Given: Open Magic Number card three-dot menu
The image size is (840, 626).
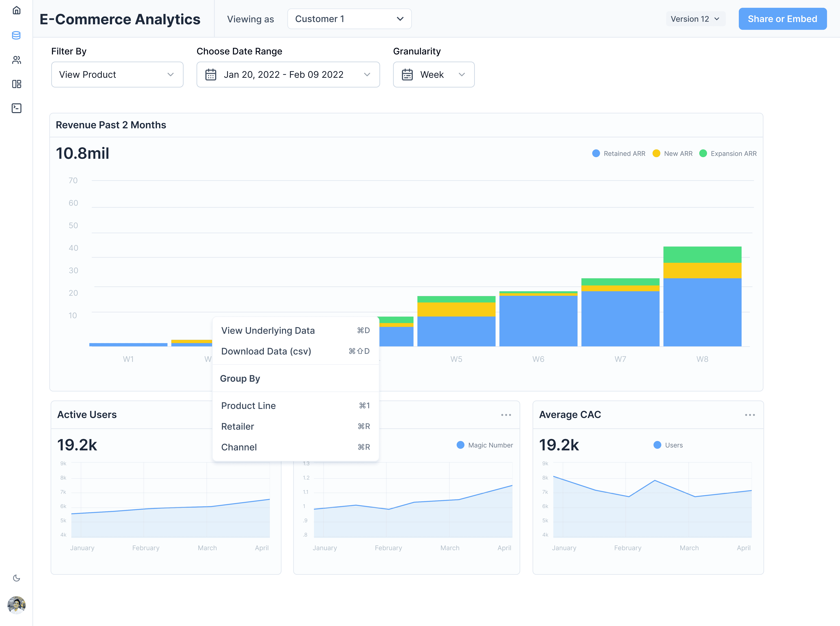Looking at the screenshot, I should [506, 415].
